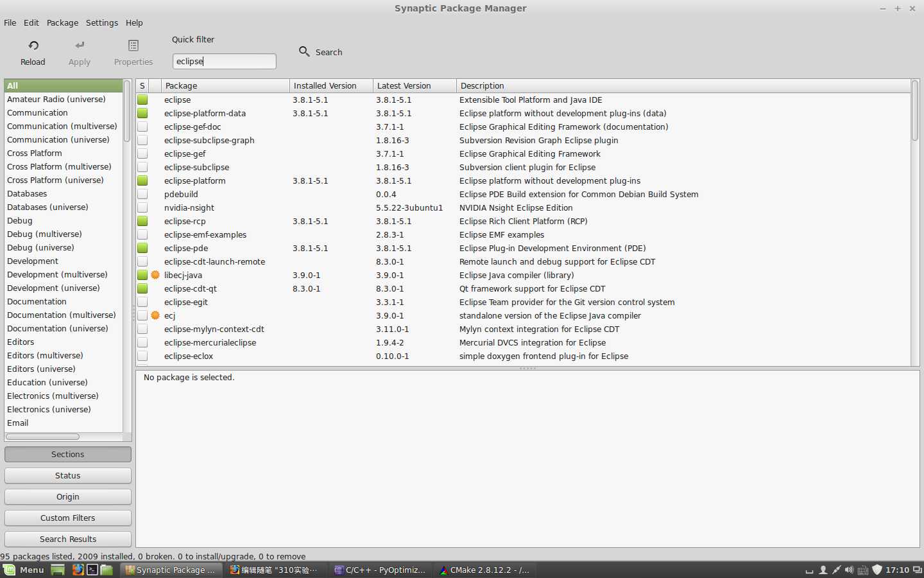924x578 pixels.
Task: Select the Databases section
Action: pyautogui.click(x=63, y=193)
